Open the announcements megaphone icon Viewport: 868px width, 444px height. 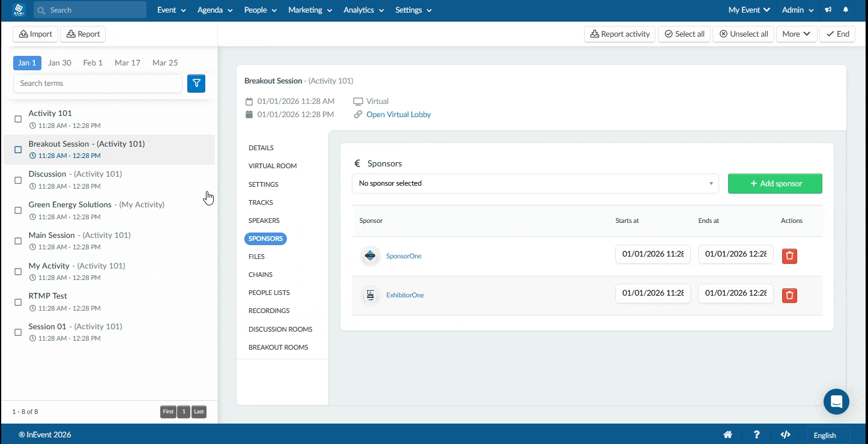point(828,10)
